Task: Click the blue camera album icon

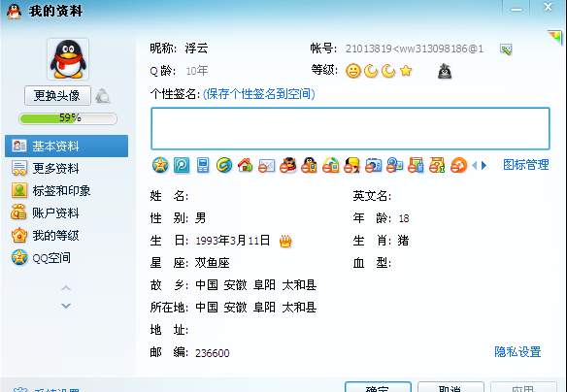Action: (x=373, y=166)
